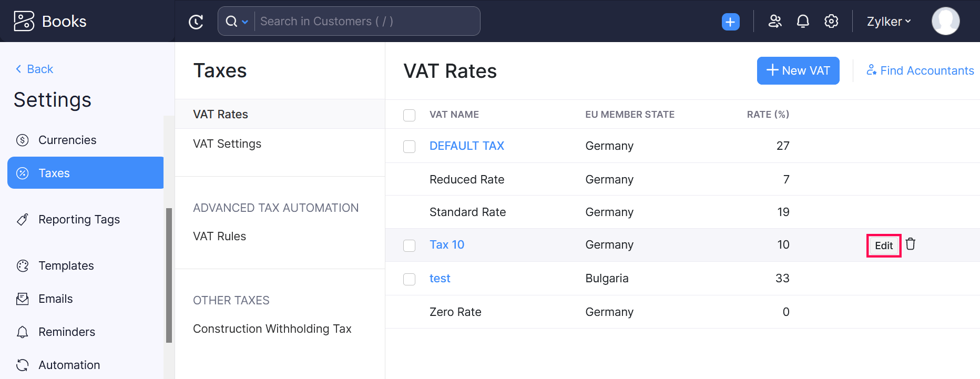Click the Books logo icon
The height and width of the screenshot is (379, 980).
24,22
